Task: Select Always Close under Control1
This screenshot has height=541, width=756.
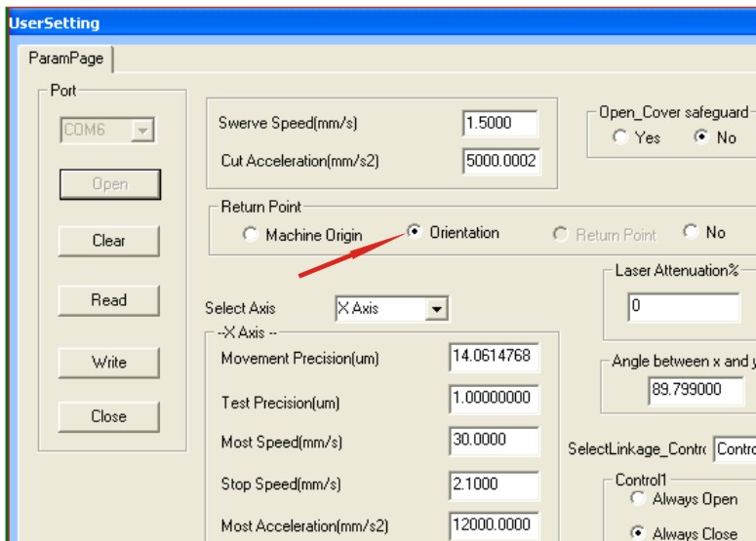Action: point(638,533)
